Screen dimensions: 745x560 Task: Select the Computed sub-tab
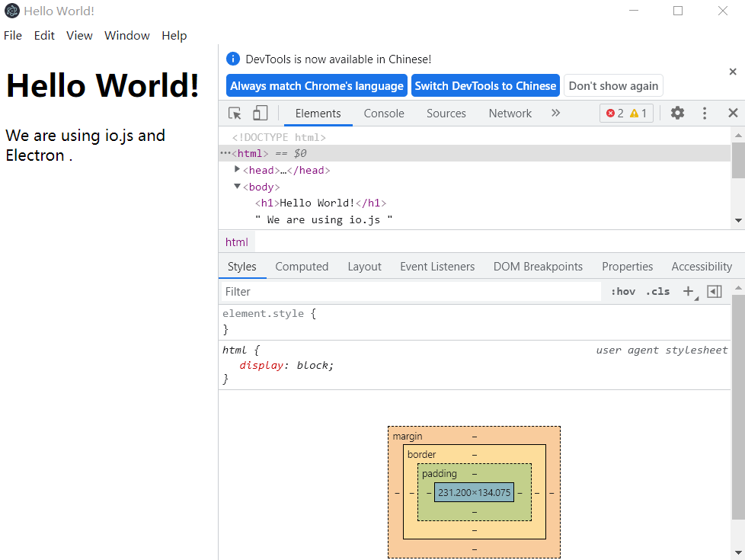click(302, 266)
